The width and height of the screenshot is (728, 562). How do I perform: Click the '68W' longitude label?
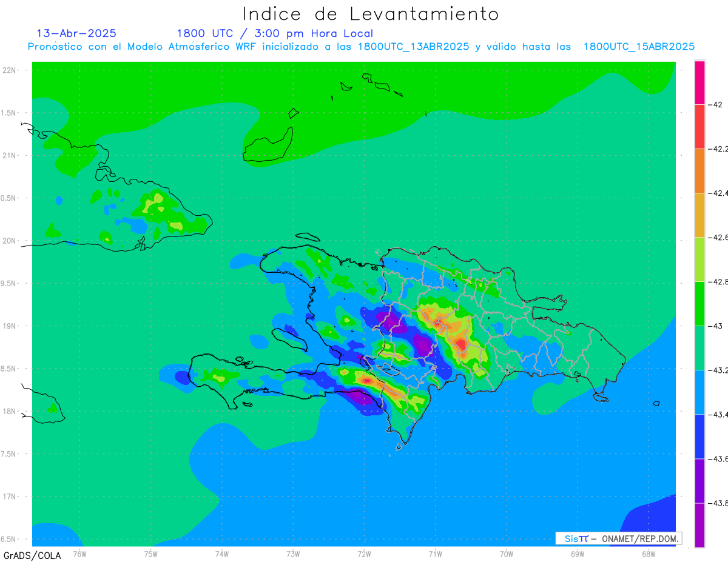pyautogui.click(x=649, y=554)
